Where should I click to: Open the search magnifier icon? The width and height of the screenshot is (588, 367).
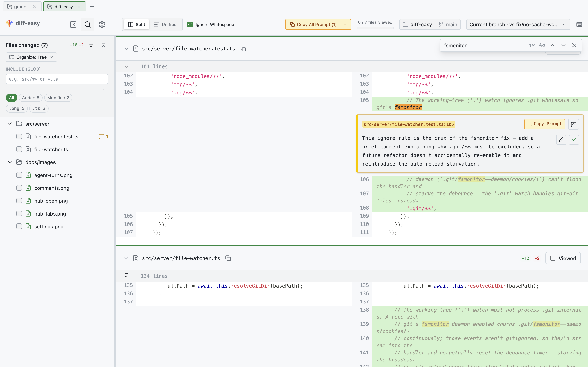click(87, 24)
